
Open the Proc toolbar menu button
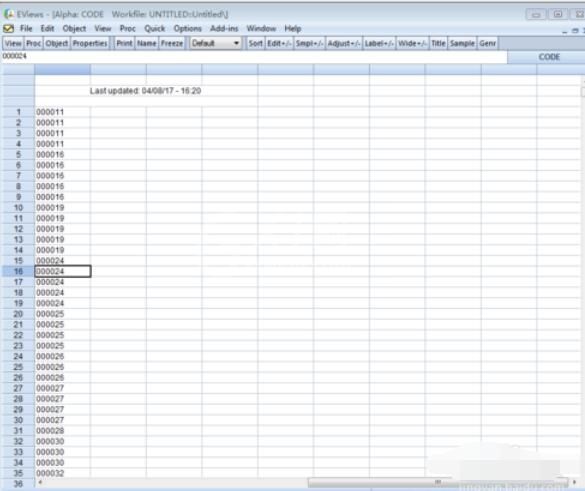(33, 43)
